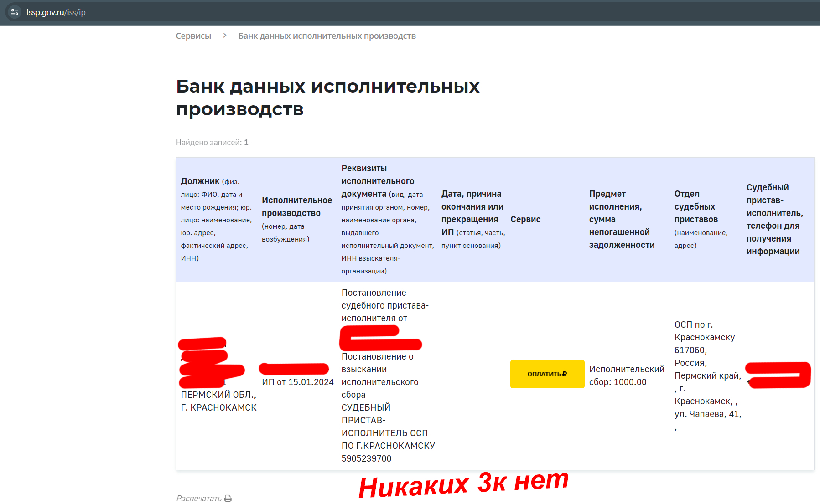Click the Предмет исполнения column header
The image size is (820, 504).
pyautogui.click(x=622, y=219)
